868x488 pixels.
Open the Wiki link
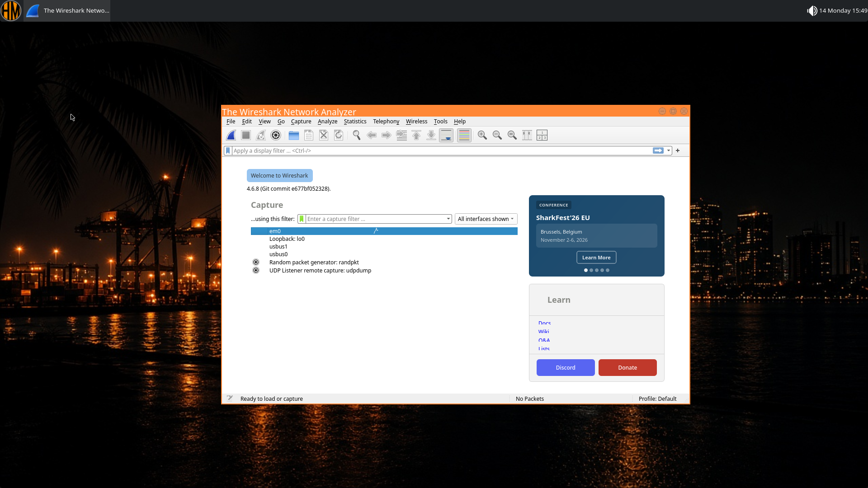click(543, 331)
